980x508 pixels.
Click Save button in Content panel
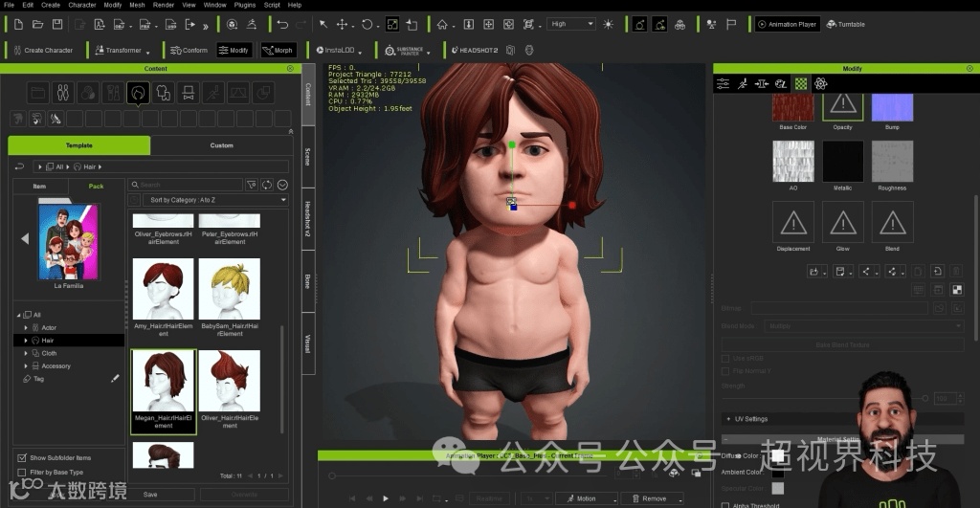(x=150, y=495)
